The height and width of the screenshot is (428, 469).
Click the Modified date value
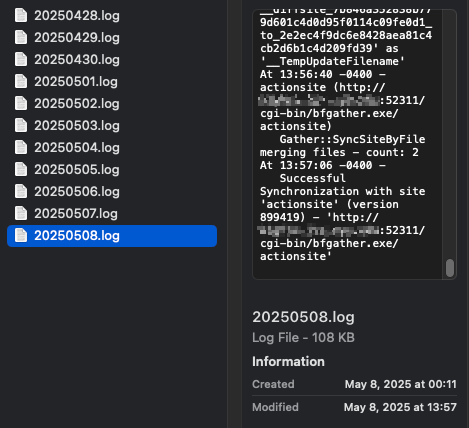[x=400, y=407]
